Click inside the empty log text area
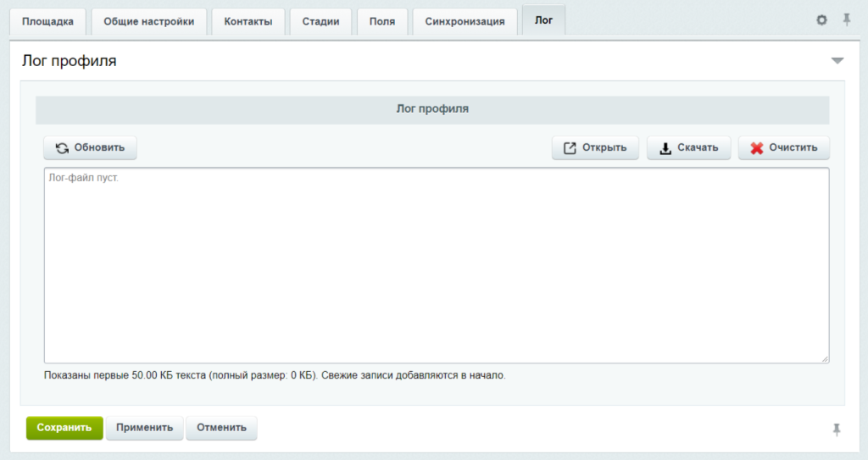This screenshot has height=460, width=868. click(x=437, y=266)
